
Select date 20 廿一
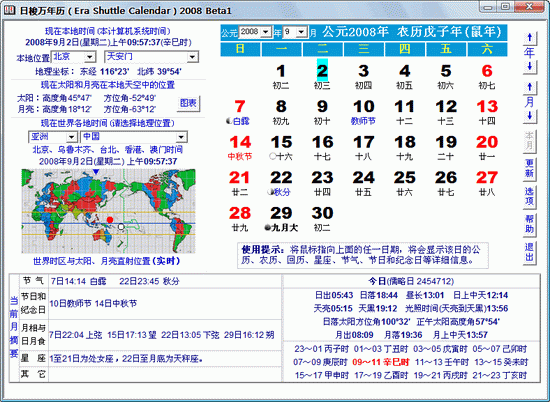click(x=487, y=148)
